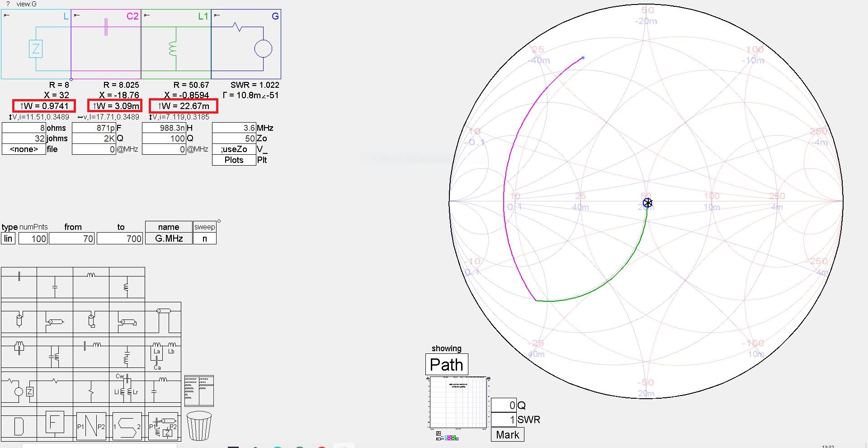The image size is (868, 448).
Task: Click the question mark help item
Action: click(x=8, y=4)
